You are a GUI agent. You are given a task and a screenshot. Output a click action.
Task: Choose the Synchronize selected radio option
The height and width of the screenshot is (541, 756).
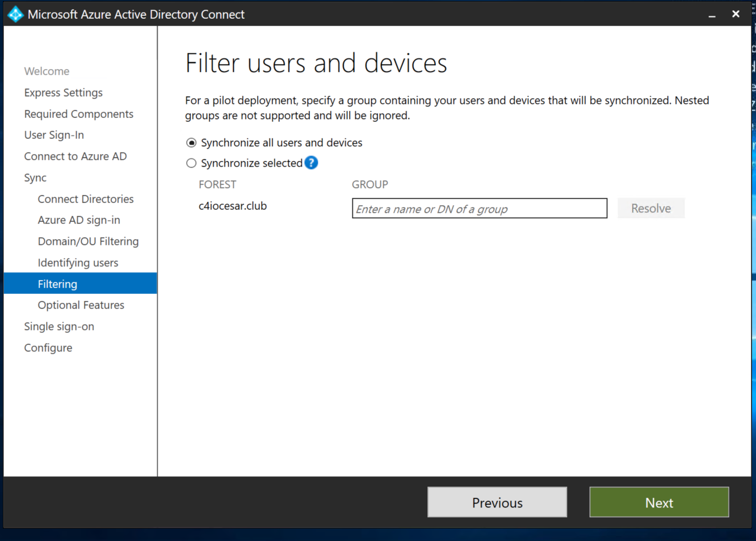point(192,163)
